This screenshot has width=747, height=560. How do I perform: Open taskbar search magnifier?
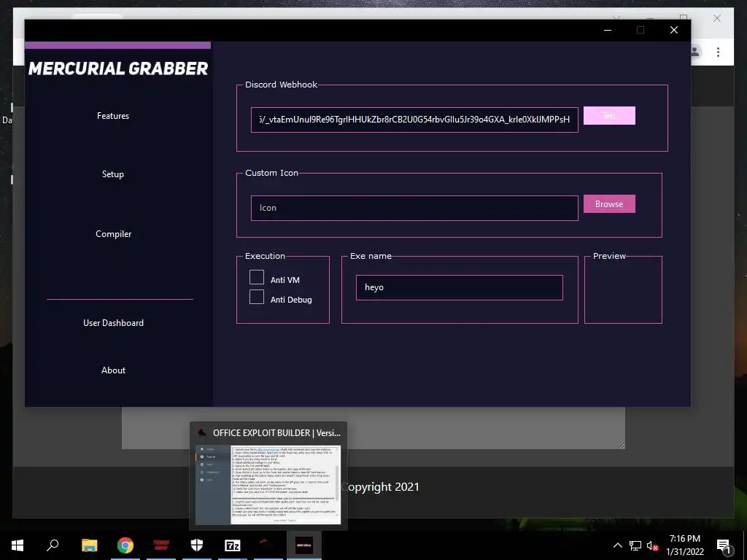(53, 545)
